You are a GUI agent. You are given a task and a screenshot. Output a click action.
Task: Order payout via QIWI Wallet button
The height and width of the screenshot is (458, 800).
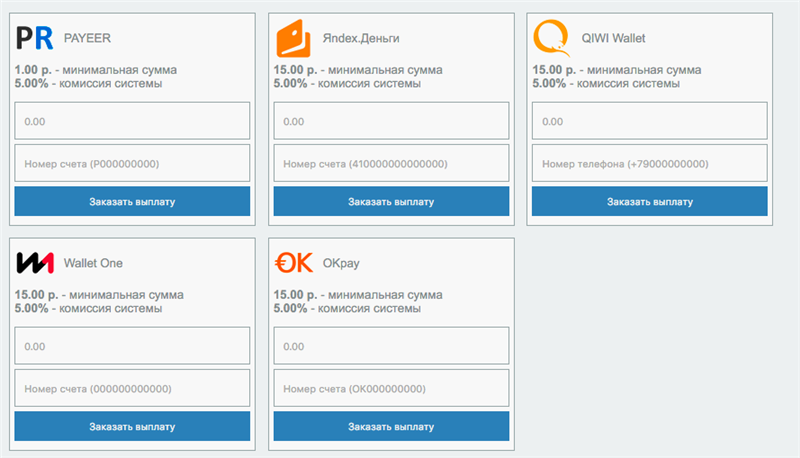click(x=649, y=201)
